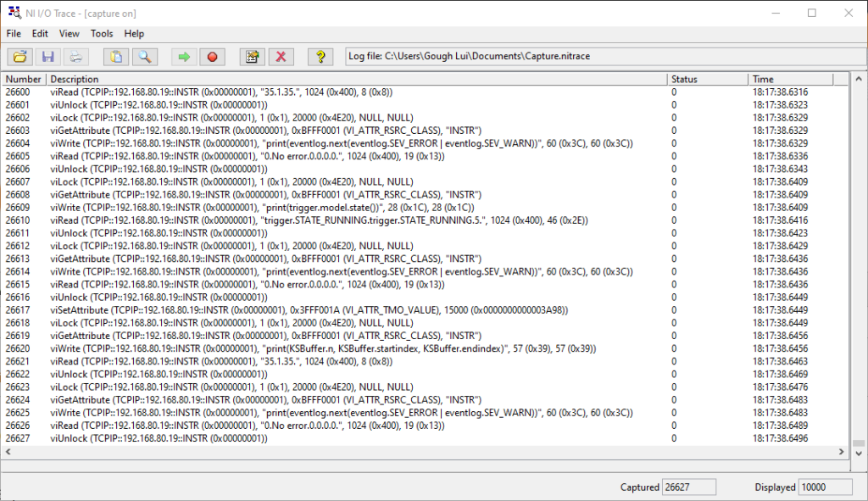The height and width of the screenshot is (501, 868).
Task: Select the viSetAttribute VI_ATTR_TMO_VALUE row
Action: [x=426, y=310]
